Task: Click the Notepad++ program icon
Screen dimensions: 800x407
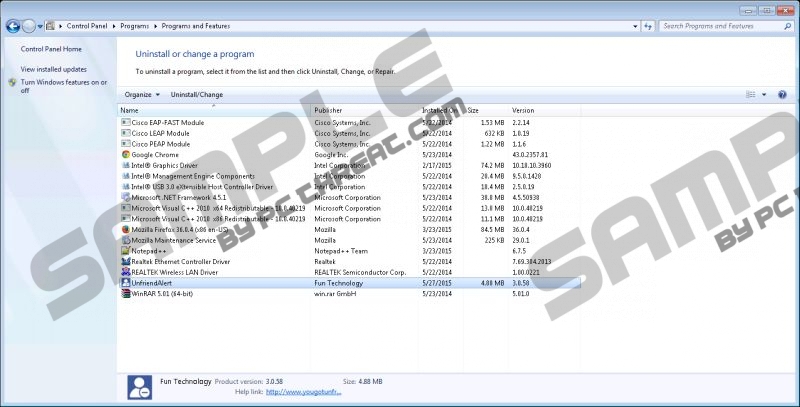Action: pyautogui.click(x=125, y=251)
